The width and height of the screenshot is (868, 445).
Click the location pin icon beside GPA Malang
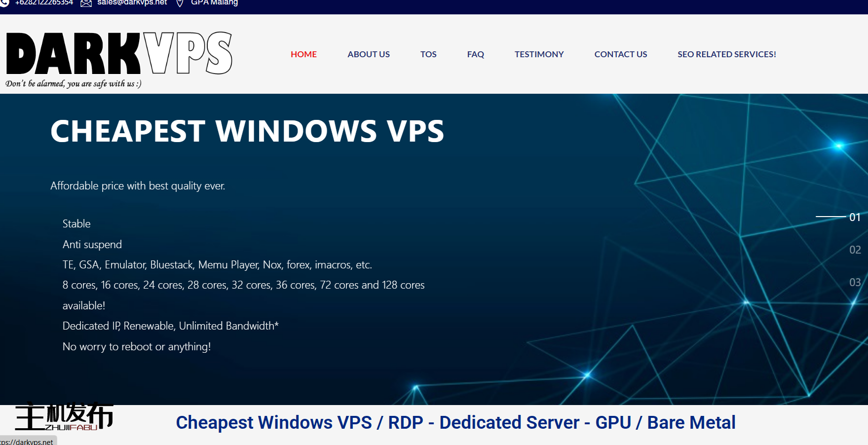point(179,3)
